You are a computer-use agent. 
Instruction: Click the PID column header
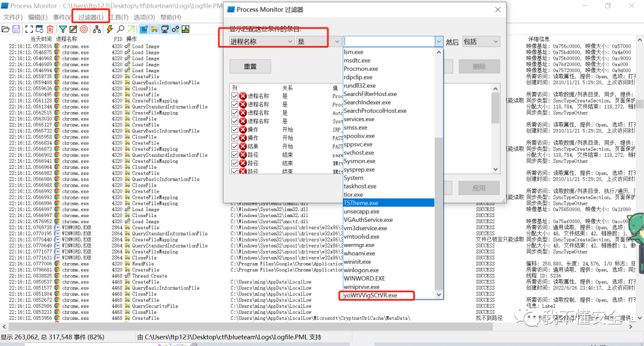tap(118, 39)
